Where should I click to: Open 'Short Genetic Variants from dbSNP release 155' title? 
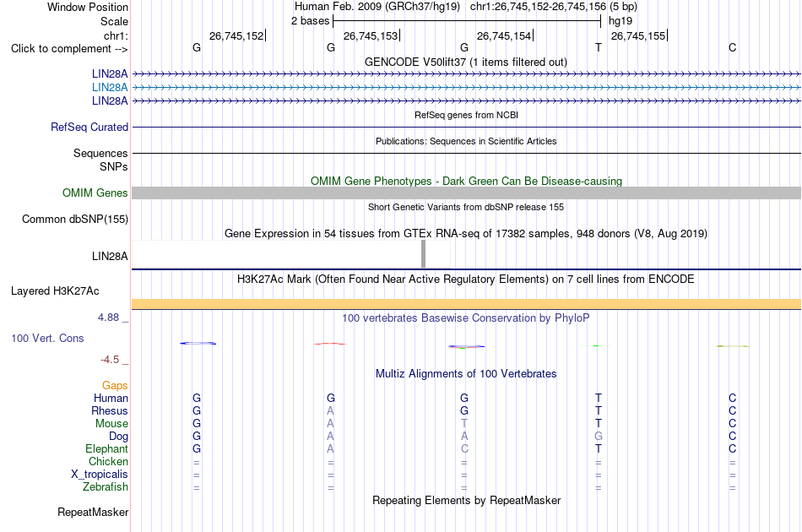pos(466,207)
